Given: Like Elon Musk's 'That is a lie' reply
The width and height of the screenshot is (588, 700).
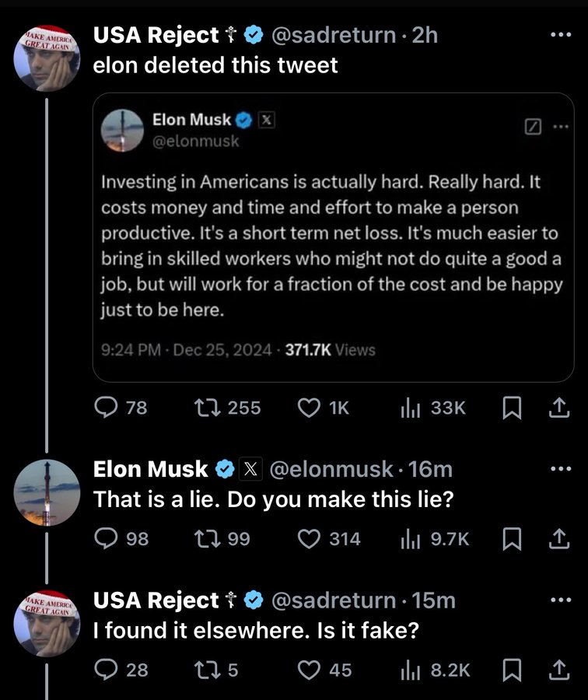Looking at the screenshot, I should click(310, 538).
